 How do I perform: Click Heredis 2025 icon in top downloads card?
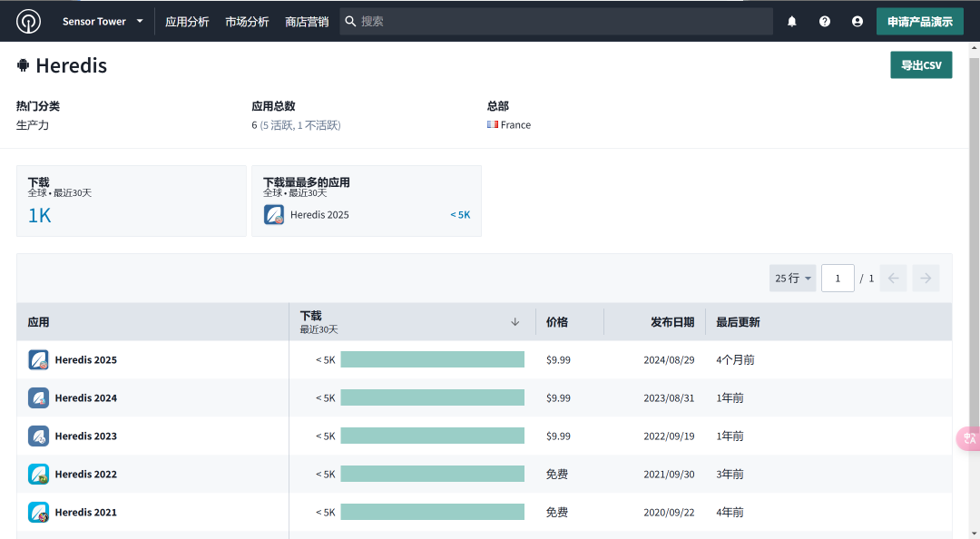274,214
